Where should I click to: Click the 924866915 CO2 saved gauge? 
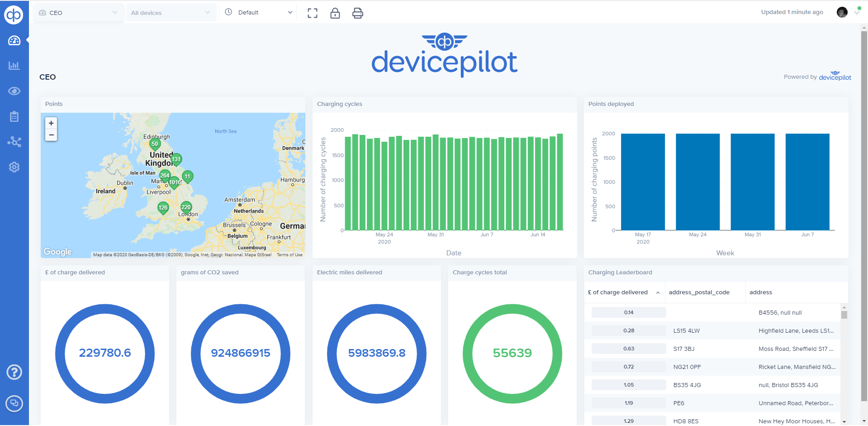241,354
